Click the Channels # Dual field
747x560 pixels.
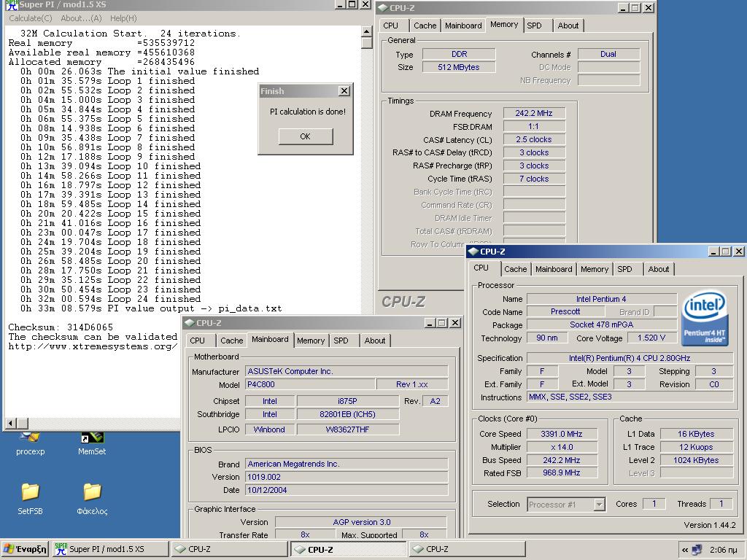[x=608, y=54]
